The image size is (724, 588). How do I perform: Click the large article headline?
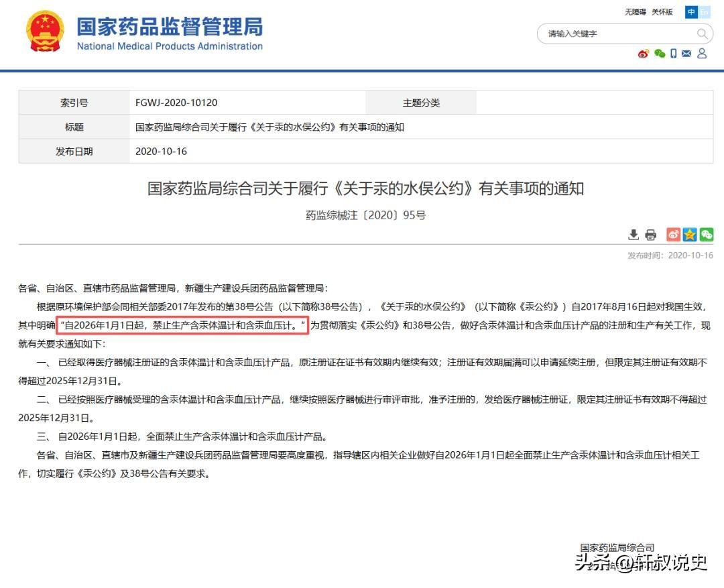[366, 188]
